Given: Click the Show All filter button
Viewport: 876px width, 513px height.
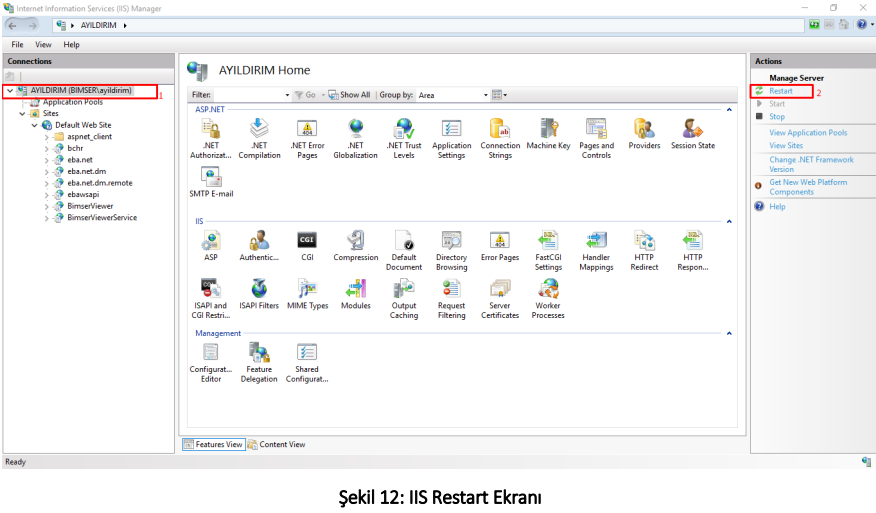Looking at the screenshot, I should [349, 95].
